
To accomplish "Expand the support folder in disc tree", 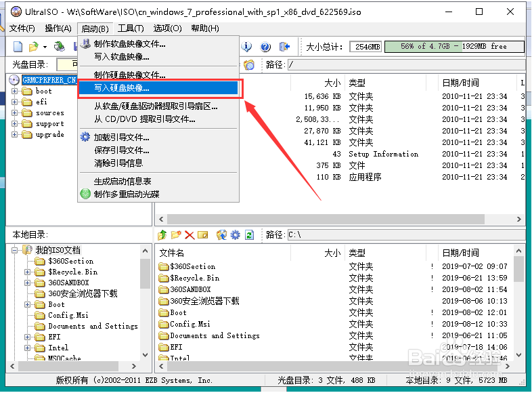I will 15,123.
